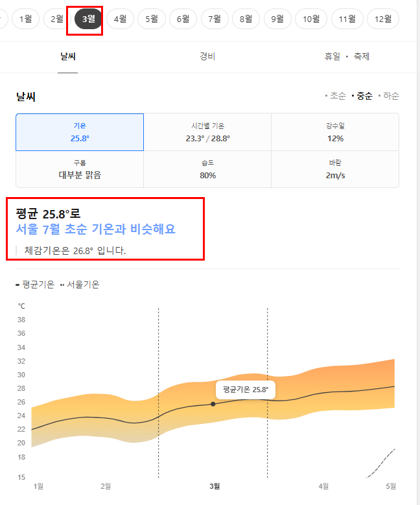Select the 4월 month chip

click(x=120, y=19)
